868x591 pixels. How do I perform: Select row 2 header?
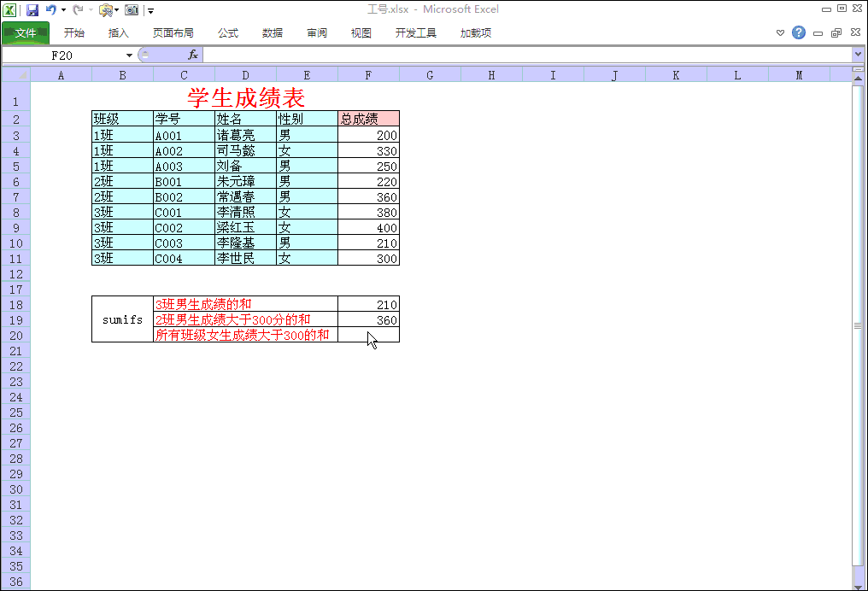pos(16,119)
